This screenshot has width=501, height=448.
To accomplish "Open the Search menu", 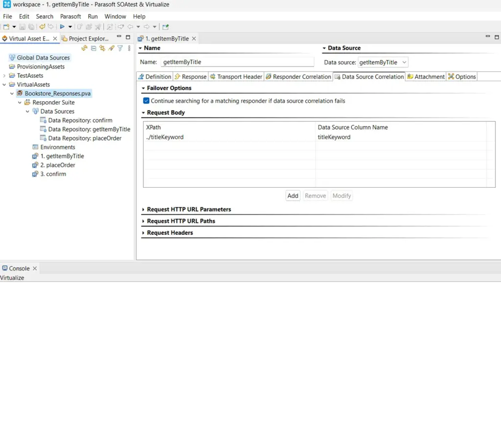I will click(45, 16).
